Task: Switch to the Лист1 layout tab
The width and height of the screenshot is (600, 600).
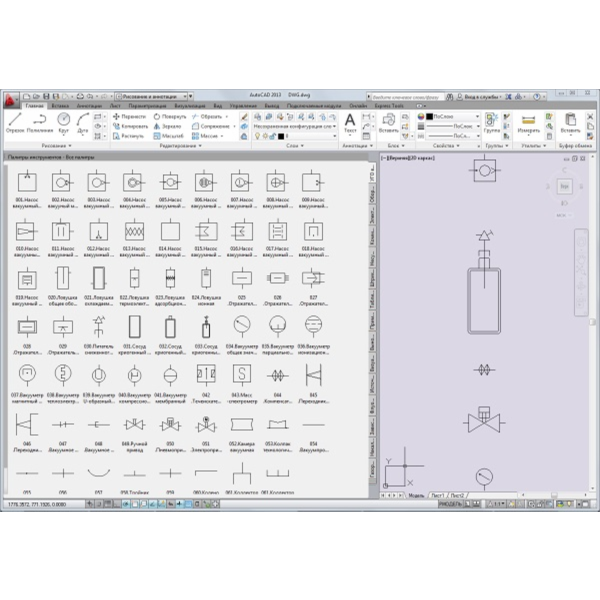Action: pos(438,495)
